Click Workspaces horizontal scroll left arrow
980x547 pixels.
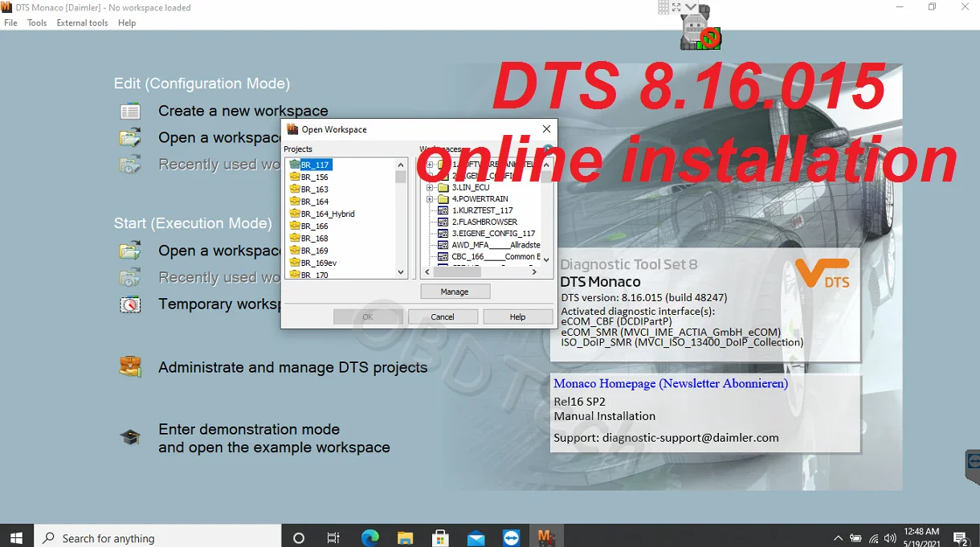click(428, 272)
